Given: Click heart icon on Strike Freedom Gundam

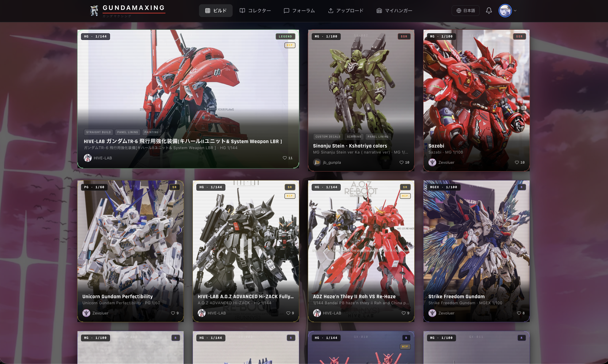Looking at the screenshot, I should [519, 313].
